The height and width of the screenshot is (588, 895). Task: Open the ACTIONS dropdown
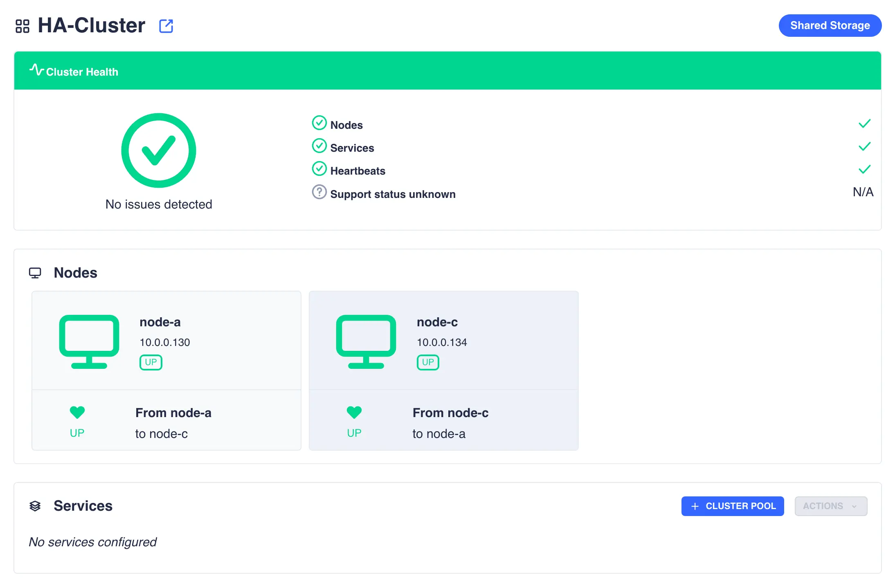click(x=831, y=506)
